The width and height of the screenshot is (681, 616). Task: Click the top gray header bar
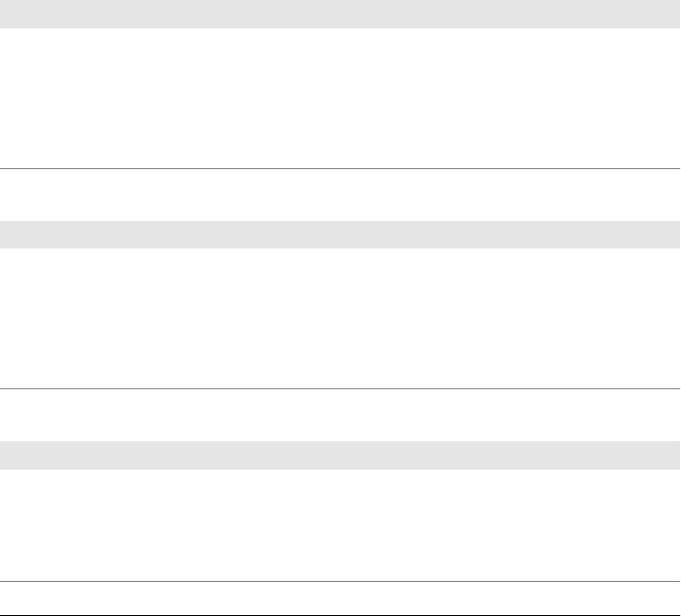[x=340, y=13]
